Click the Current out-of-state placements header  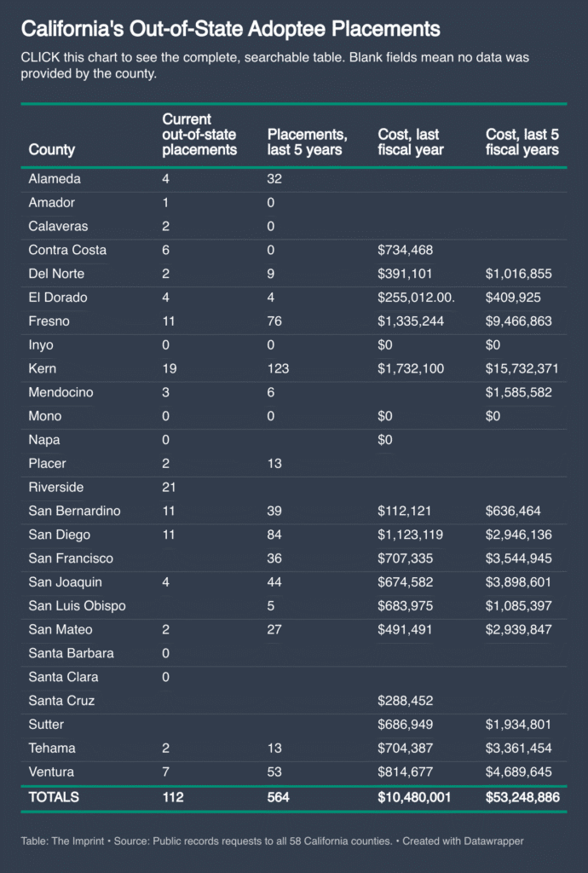point(199,135)
